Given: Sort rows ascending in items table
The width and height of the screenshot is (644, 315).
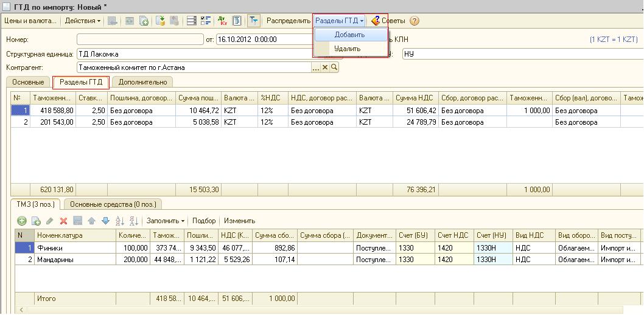Looking at the screenshot, I should [119, 221].
